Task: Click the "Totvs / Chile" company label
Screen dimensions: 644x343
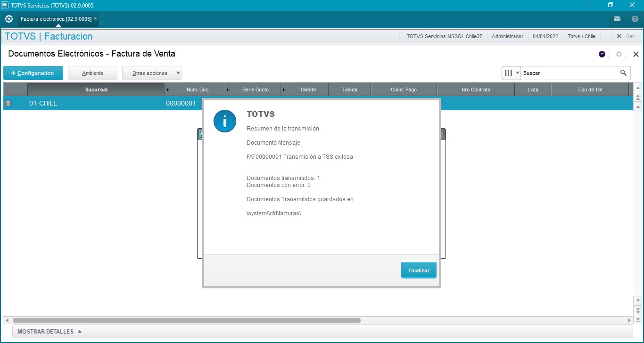Action: coord(581,36)
